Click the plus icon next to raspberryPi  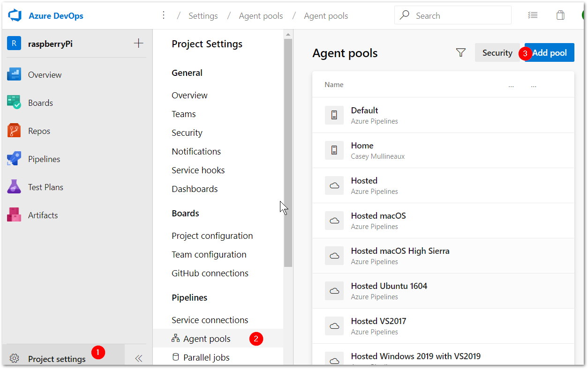pos(138,44)
